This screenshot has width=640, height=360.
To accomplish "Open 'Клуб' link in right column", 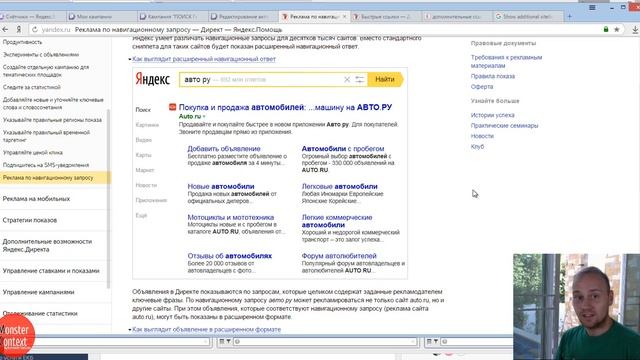I will [x=477, y=147].
